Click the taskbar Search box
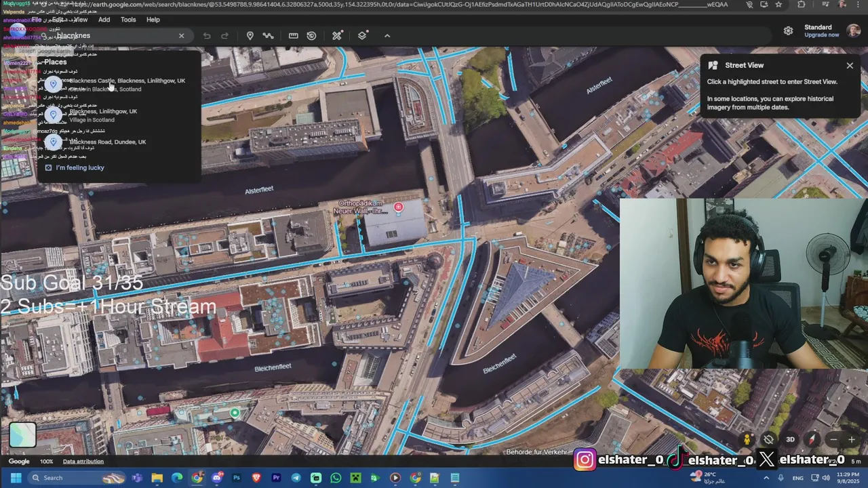Viewport: 868px width, 488px height. (79, 478)
